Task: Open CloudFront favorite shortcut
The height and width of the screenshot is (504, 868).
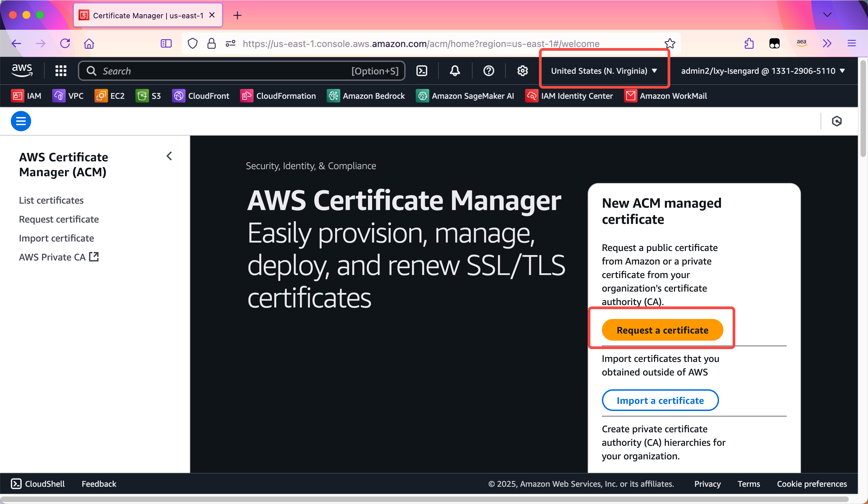Action: 200,96
